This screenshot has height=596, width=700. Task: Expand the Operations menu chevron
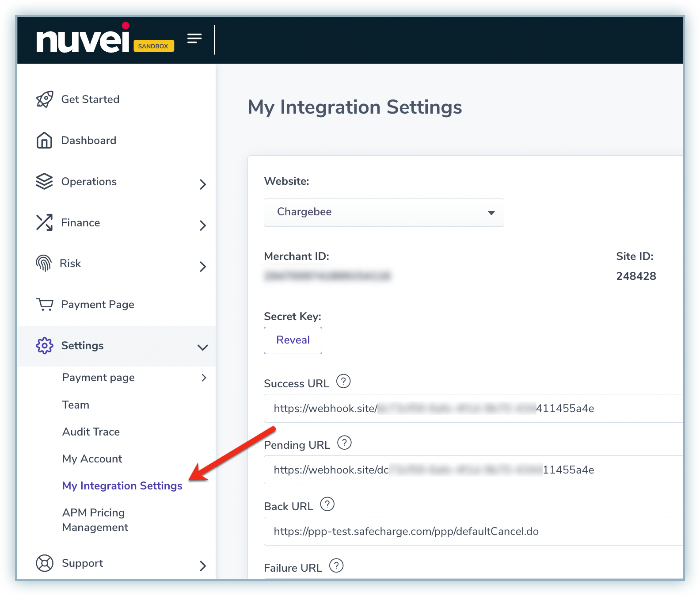coord(203,184)
